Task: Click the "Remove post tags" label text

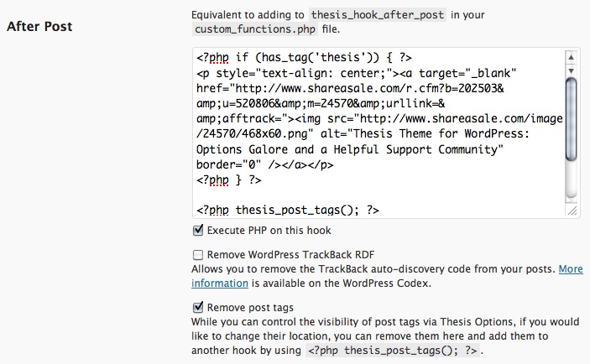Action: click(x=250, y=307)
